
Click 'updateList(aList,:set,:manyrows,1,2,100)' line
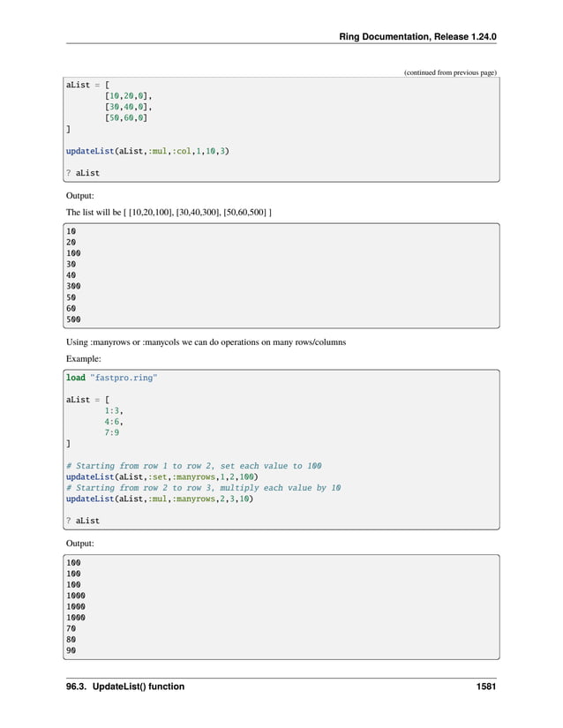click(x=161, y=477)
